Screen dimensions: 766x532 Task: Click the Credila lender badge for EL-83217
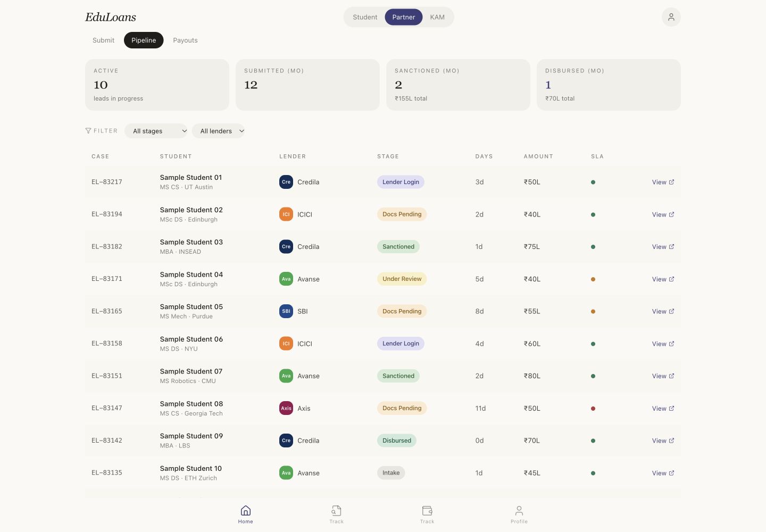pos(286,182)
